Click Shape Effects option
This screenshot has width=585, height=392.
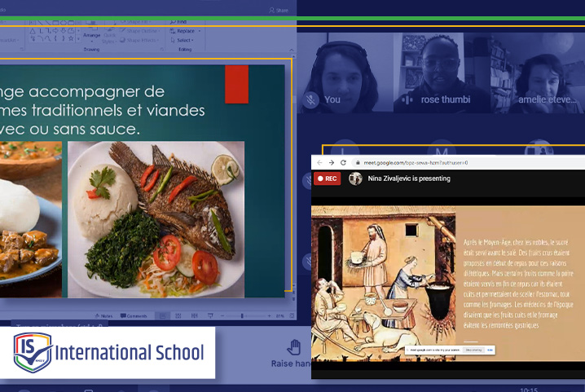tap(139, 40)
